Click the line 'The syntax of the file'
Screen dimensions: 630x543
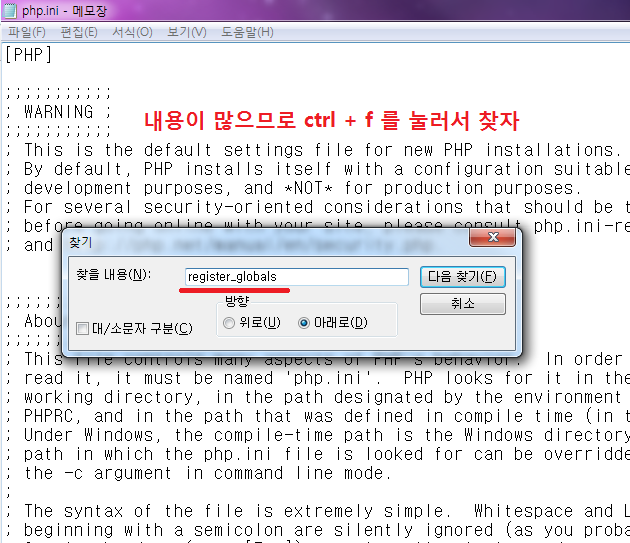coord(317,510)
